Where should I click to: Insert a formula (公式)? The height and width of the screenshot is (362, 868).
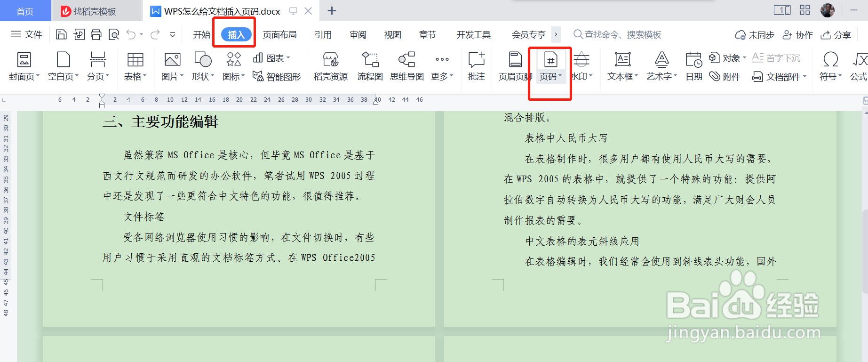tap(859, 66)
